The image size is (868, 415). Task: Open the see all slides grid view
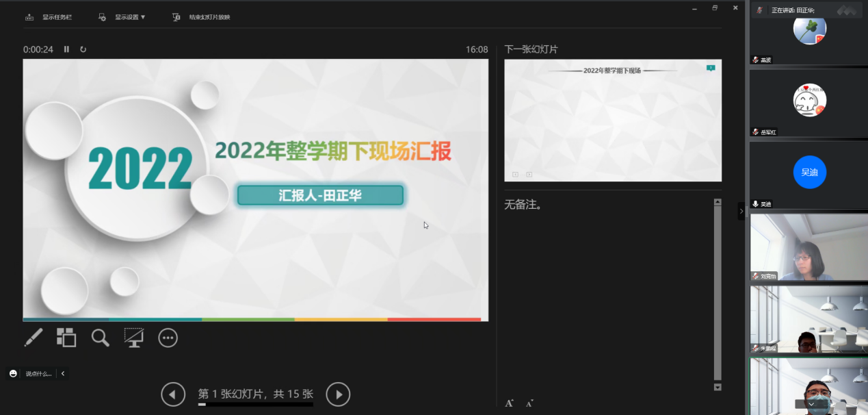(66, 337)
